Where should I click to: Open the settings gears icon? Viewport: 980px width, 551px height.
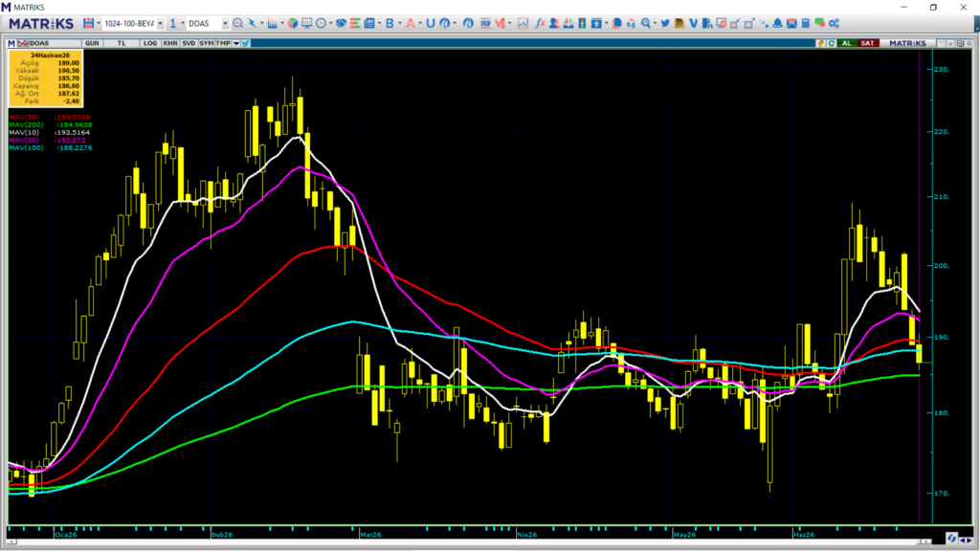coord(834,23)
